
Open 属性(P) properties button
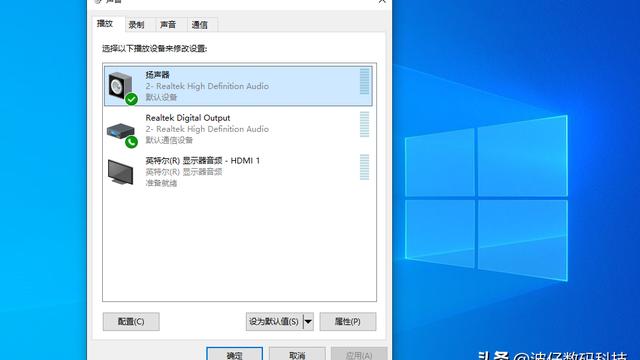click(348, 322)
